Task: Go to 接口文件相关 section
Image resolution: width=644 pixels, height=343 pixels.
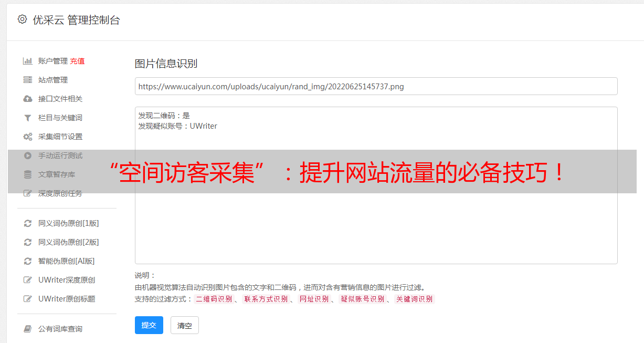Action: pyautogui.click(x=60, y=99)
